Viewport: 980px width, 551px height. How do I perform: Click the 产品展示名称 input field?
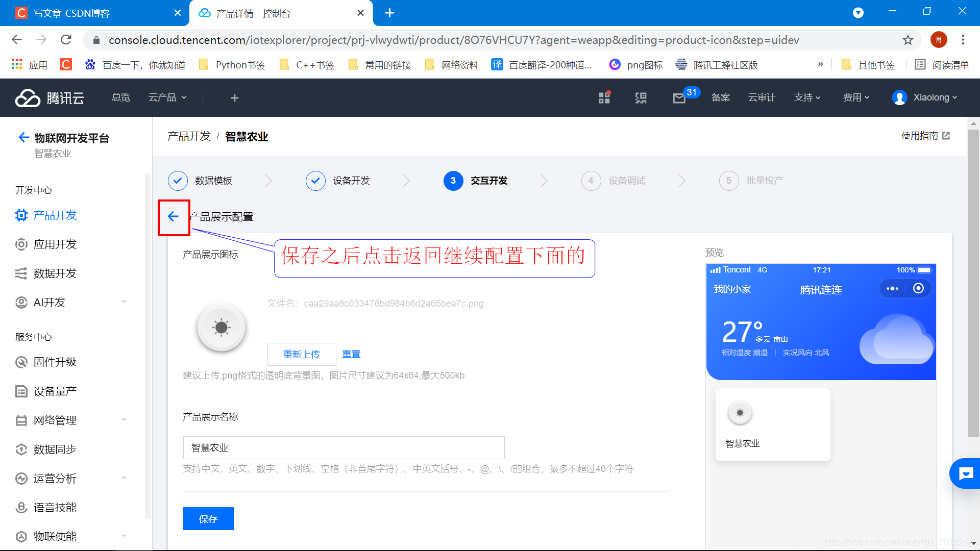344,447
